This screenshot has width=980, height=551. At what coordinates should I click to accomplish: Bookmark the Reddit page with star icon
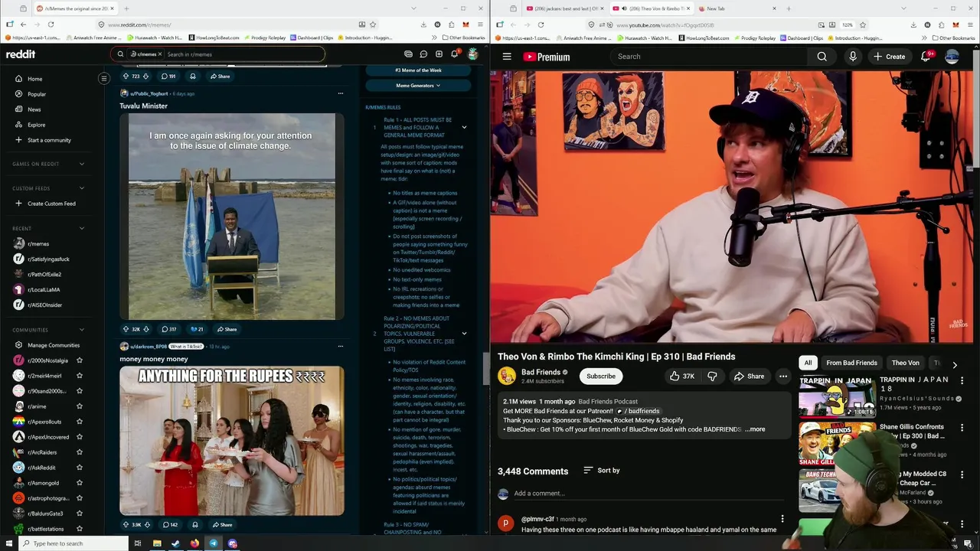pyautogui.click(x=373, y=24)
